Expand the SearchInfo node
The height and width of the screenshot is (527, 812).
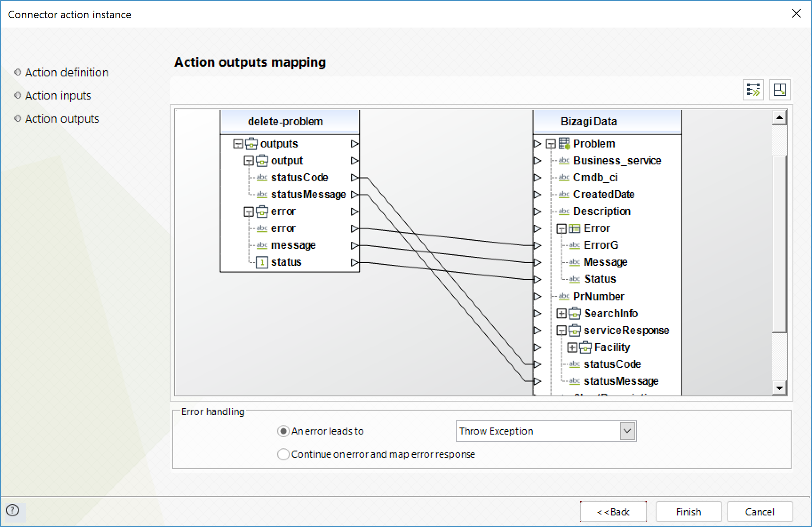pos(561,313)
